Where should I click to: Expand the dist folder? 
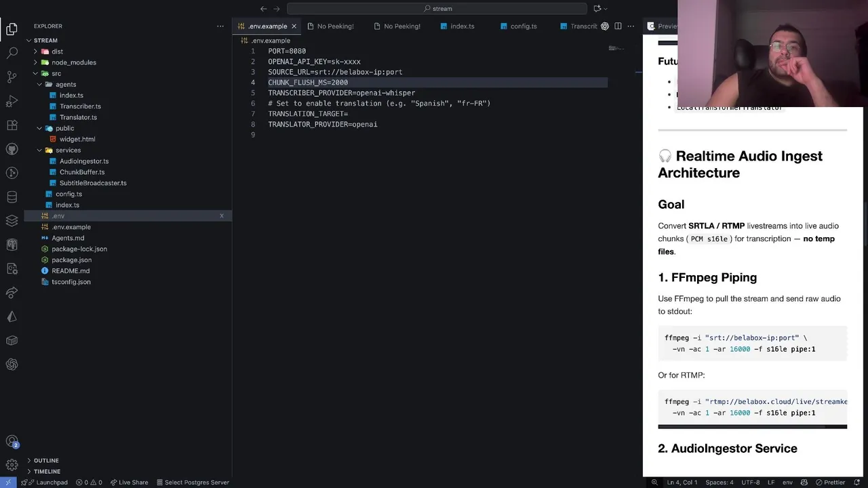tap(57, 52)
